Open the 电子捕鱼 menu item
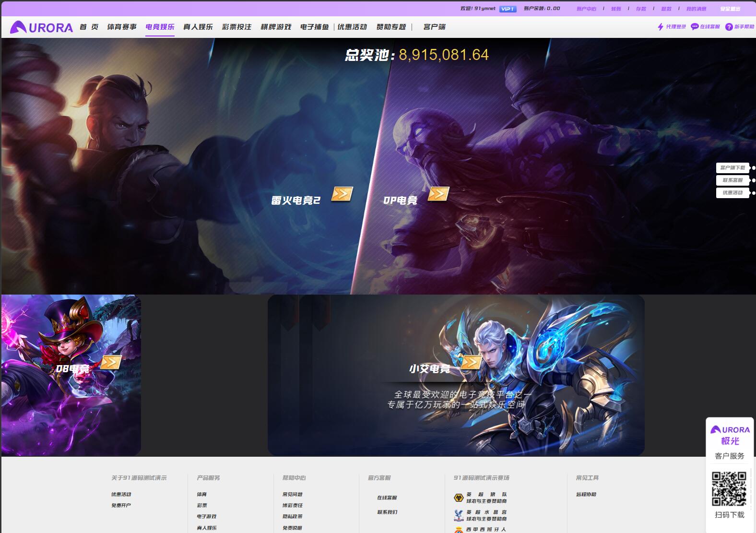This screenshot has width=756, height=533. coord(315,27)
